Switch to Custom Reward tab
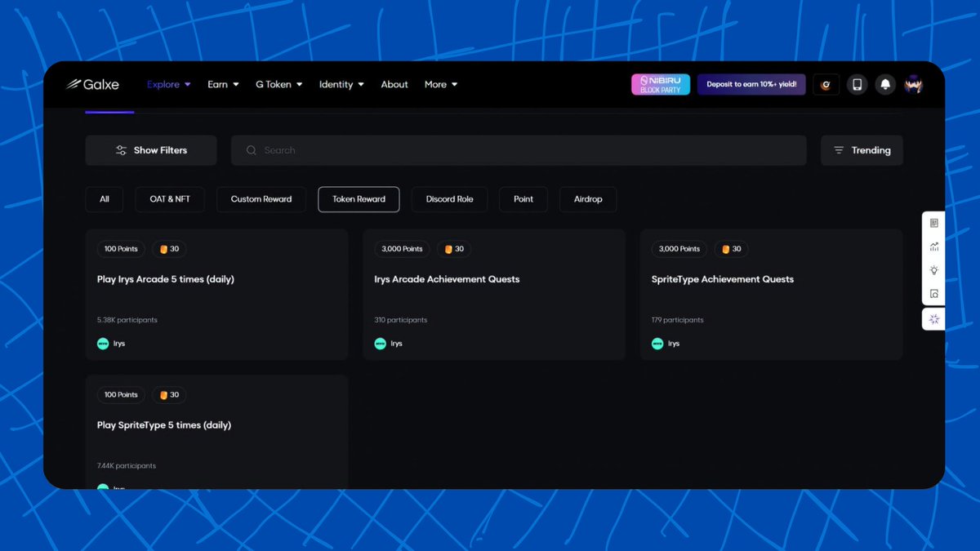Image resolution: width=980 pixels, height=551 pixels. [x=261, y=199]
